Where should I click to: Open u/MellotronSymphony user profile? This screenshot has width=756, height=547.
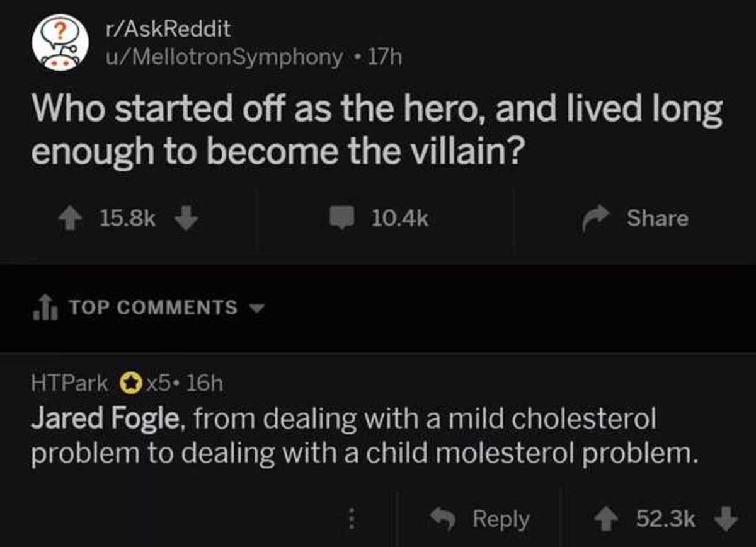click(225, 57)
